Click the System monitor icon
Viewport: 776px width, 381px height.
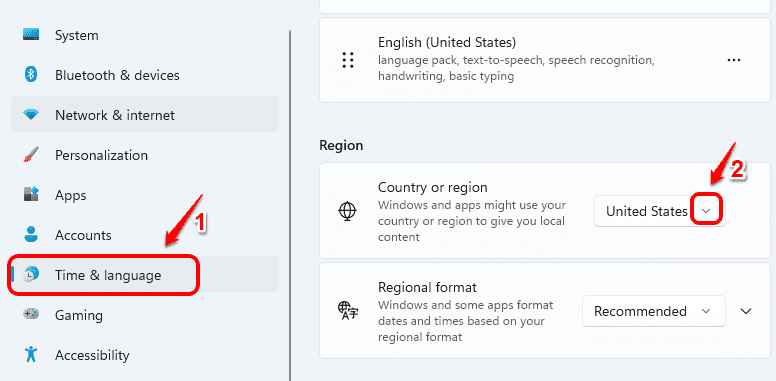tap(31, 35)
